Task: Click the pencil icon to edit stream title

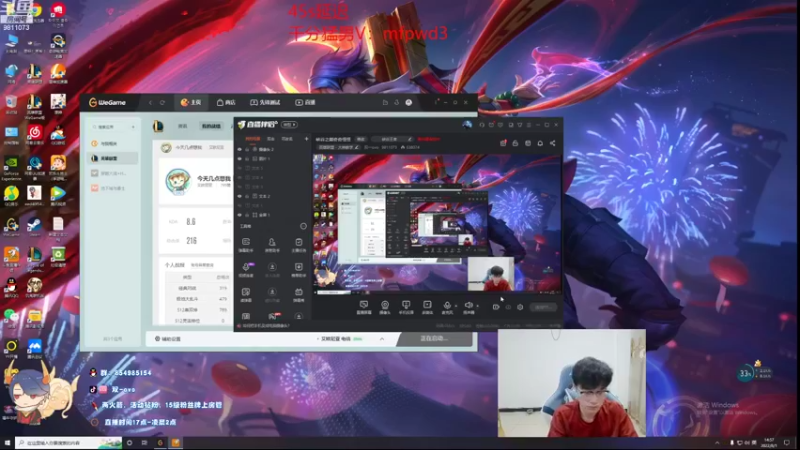Action: coord(409,139)
